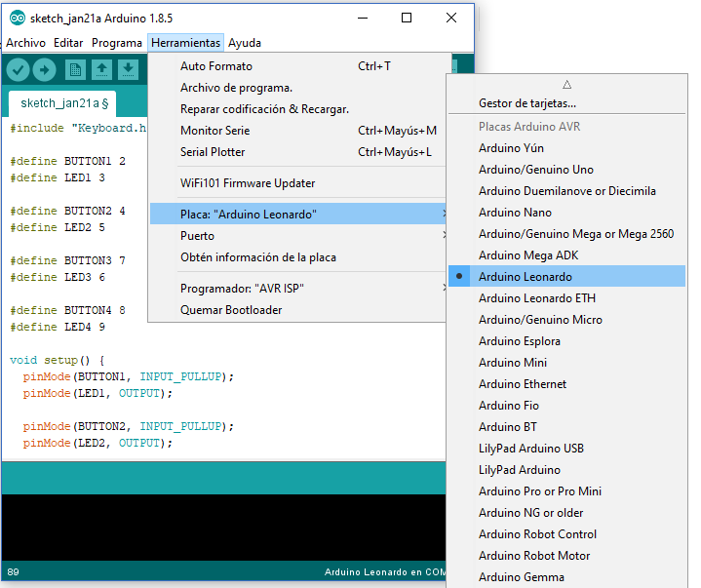This screenshot has width=701, height=588.
Task: Select Arduino Pro or Pro Mini
Action: pyautogui.click(x=566, y=491)
